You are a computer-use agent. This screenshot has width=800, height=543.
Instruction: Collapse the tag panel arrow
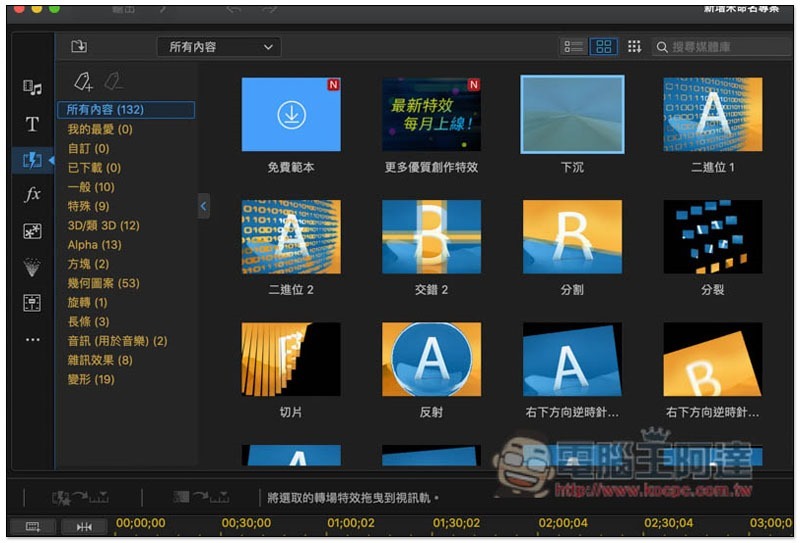(x=204, y=206)
